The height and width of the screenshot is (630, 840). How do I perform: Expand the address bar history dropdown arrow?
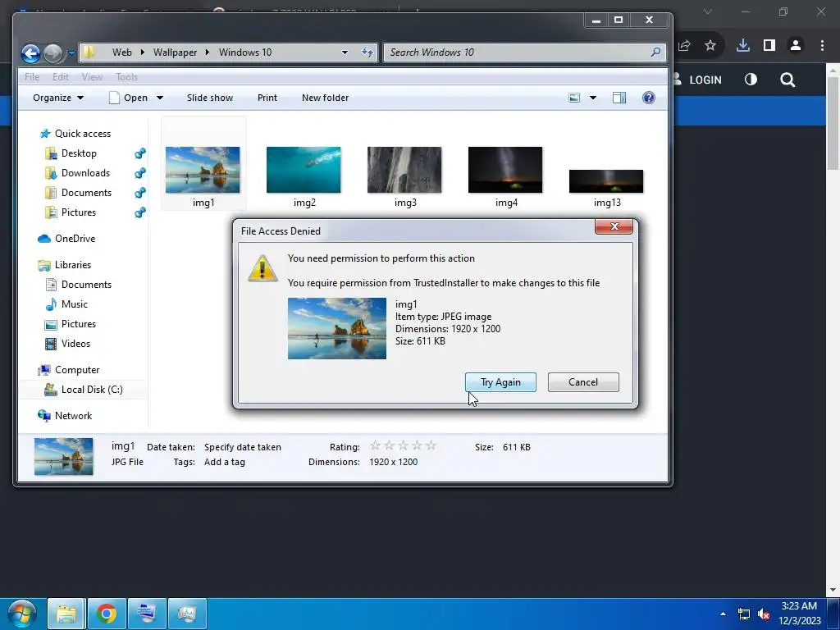(x=345, y=52)
